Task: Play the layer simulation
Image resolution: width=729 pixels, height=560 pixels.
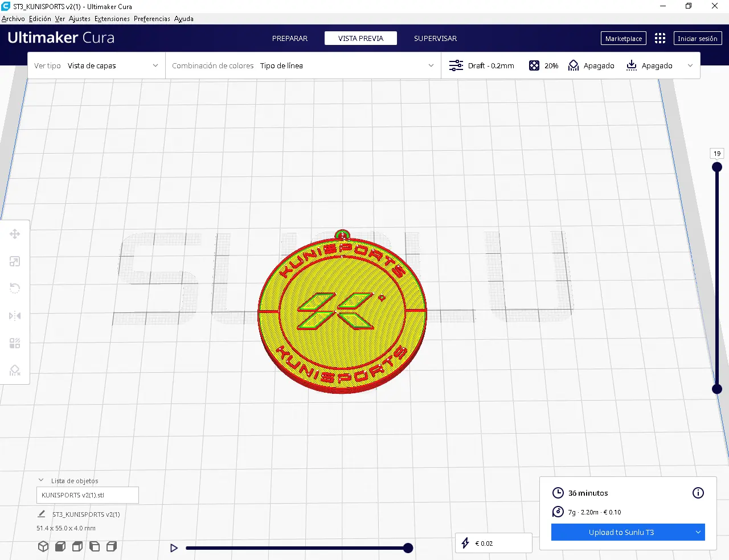Action: 174,548
